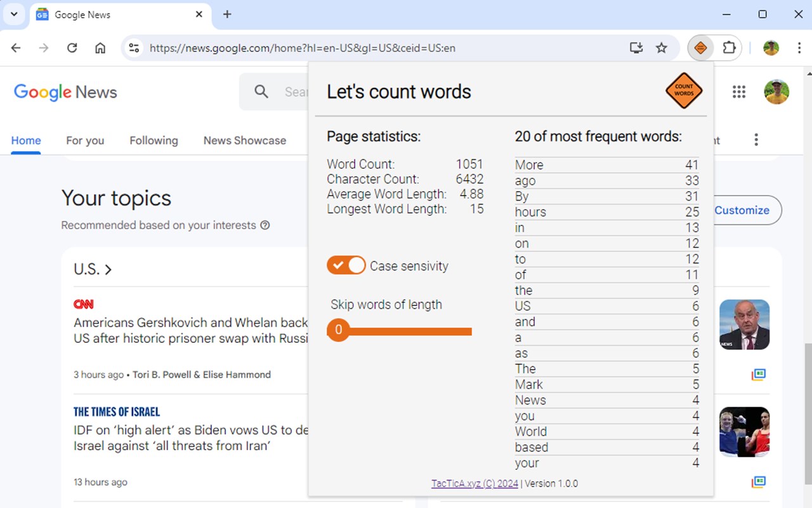Open full coverage icon beside the top thumbnail
Viewport: 812px width, 508px height.
(758, 375)
